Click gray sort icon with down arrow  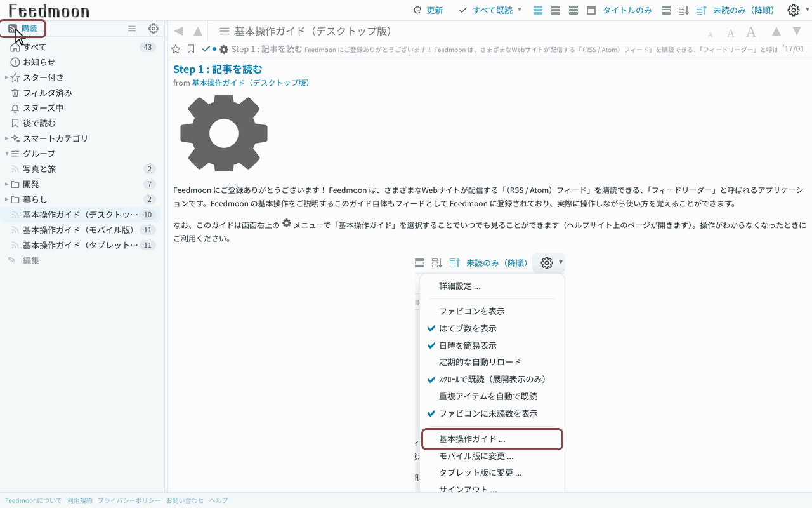point(684,10)
